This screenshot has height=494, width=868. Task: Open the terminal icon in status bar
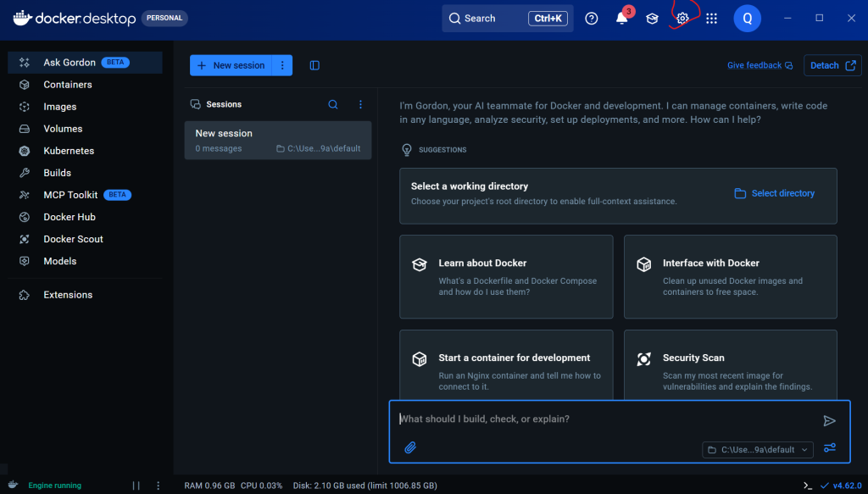click(x=808, y=486)
